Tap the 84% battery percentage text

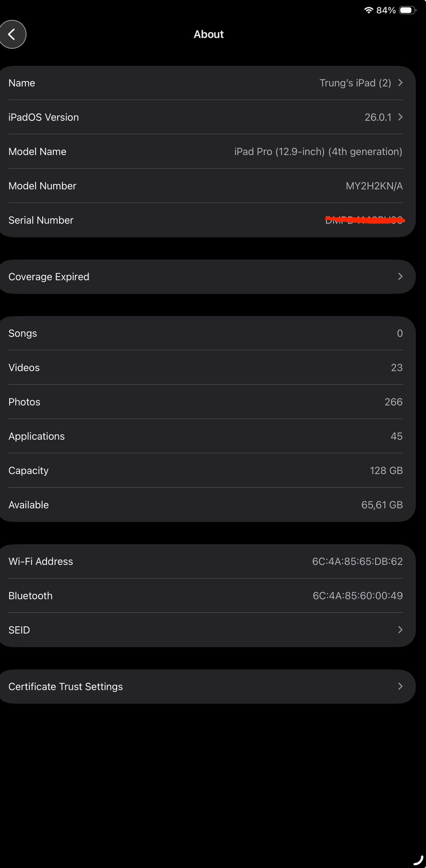386,10
